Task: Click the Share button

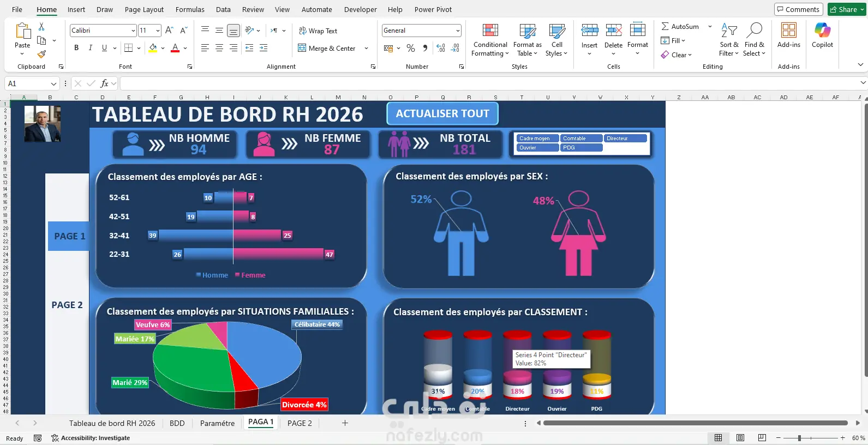Action: [847, 9]
